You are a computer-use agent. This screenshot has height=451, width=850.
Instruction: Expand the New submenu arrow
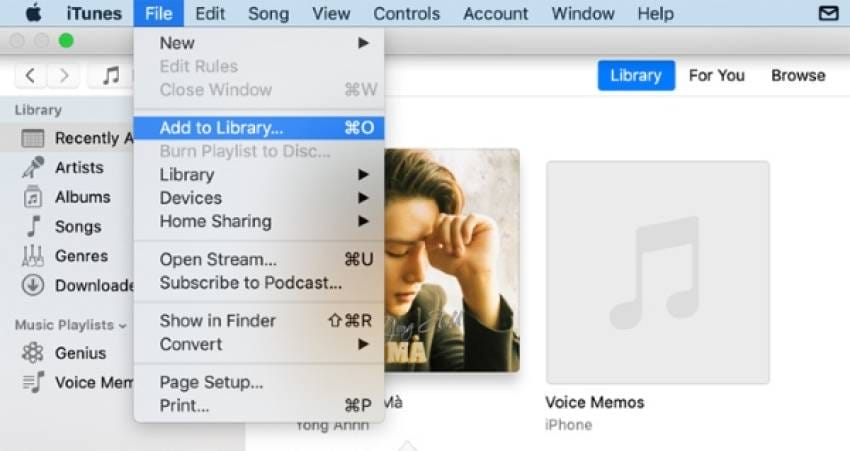(363, 43)
